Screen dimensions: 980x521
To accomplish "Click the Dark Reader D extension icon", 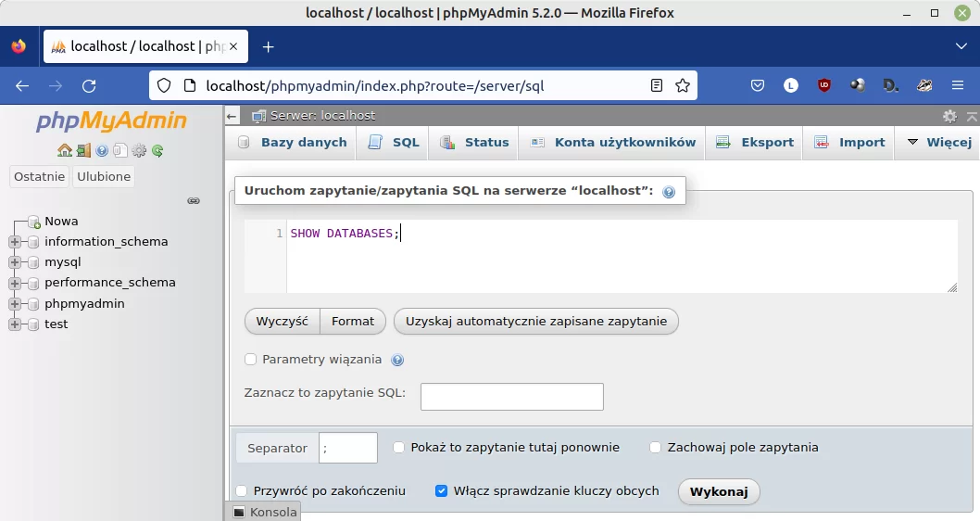I will (891, 85).
